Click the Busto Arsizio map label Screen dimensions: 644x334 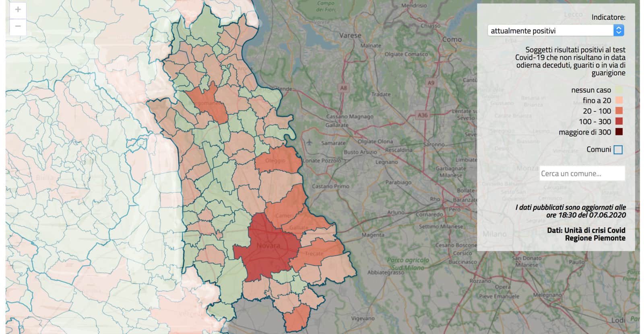coord(360,152)
